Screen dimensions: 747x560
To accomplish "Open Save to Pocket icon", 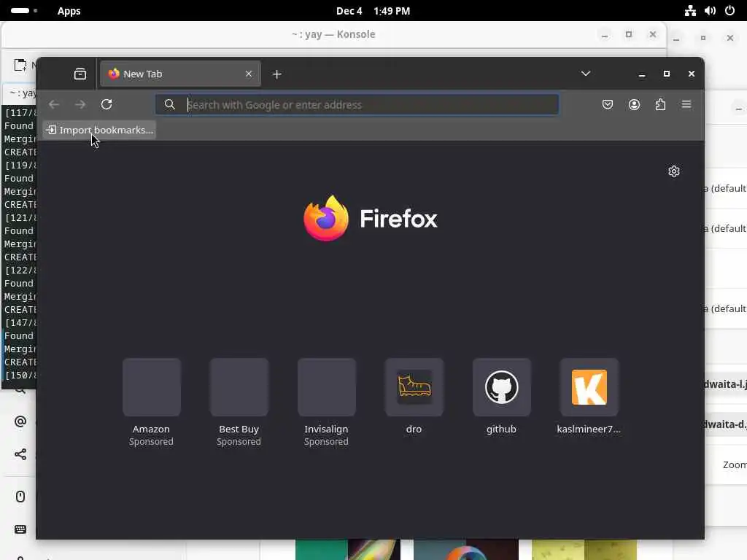I will pos(608,104).
